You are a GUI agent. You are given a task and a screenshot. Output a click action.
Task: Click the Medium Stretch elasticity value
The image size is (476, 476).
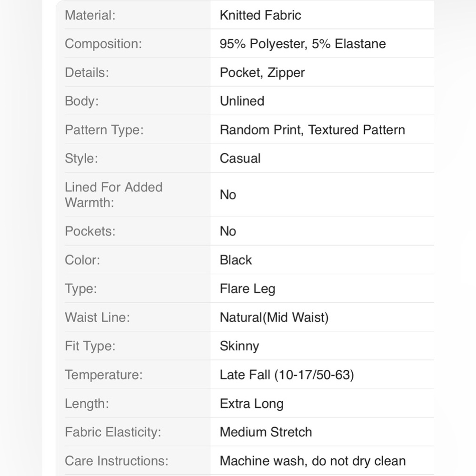[266, 432]
